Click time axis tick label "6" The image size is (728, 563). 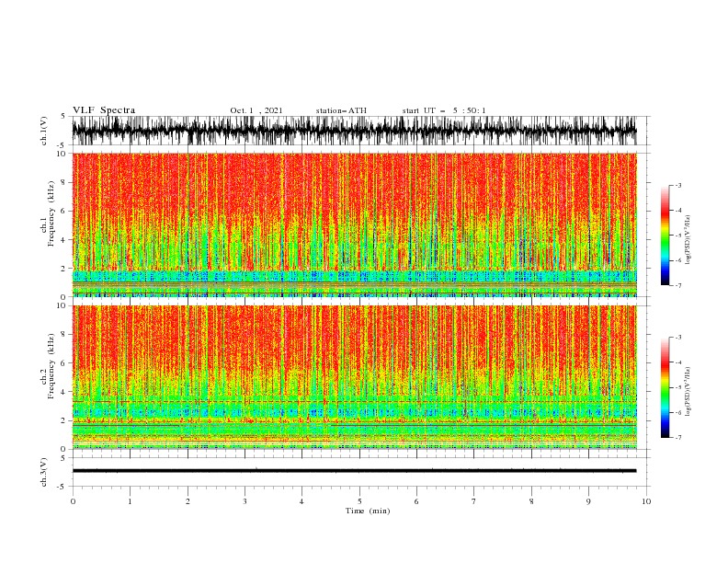(x=416, y=501)
